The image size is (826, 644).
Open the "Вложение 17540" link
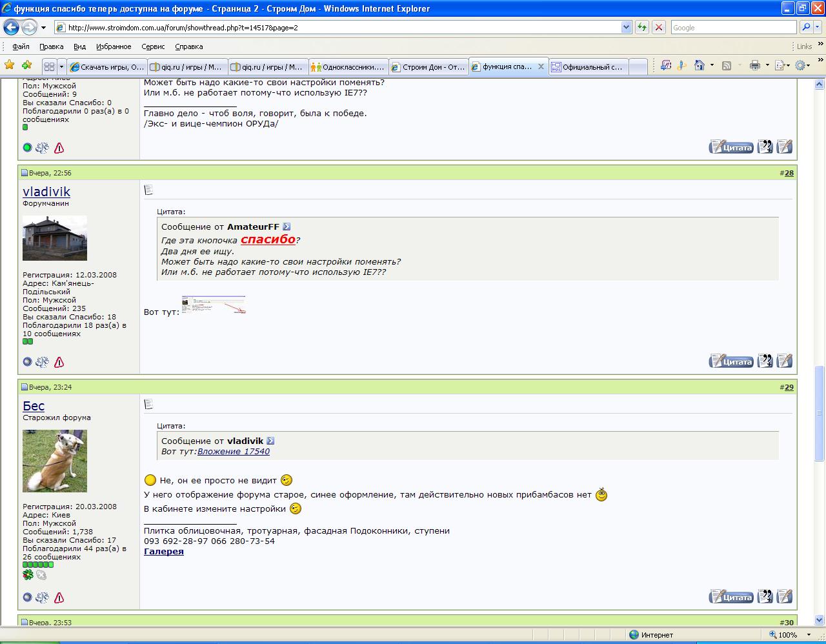click(234, 451)
